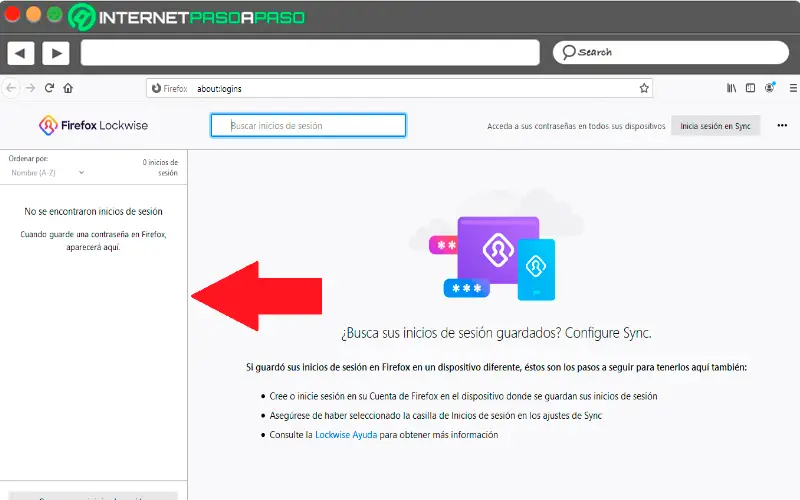
Task: Click the red close window dot
Action: (12, 14)
